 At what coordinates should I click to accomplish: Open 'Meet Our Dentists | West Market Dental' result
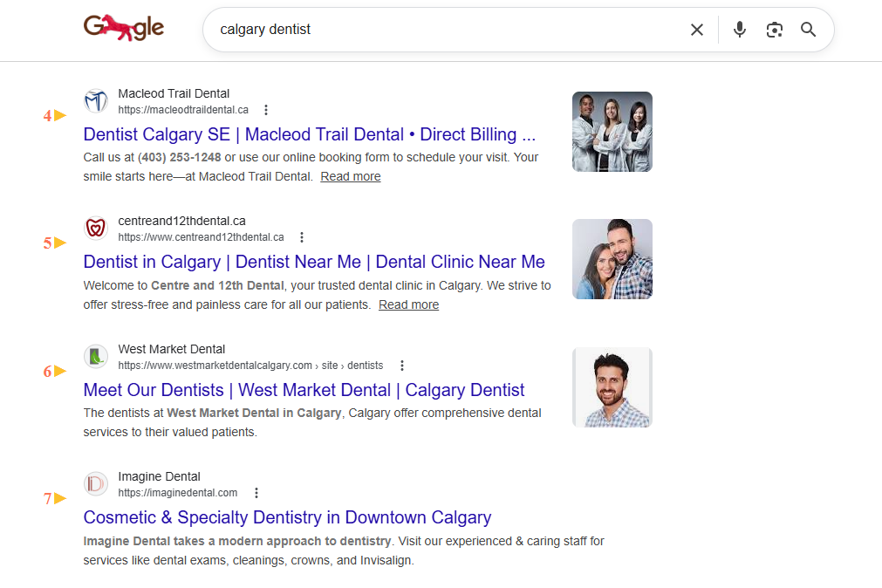pos(304,390)
